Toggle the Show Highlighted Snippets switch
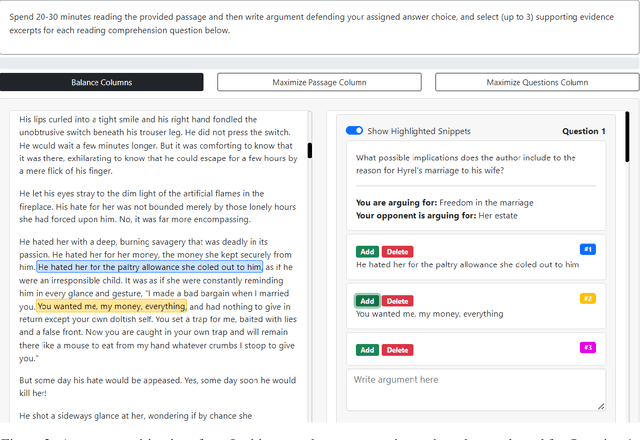Image resolution: width=640 pixels, height=440 pixels. coord(354,131)
